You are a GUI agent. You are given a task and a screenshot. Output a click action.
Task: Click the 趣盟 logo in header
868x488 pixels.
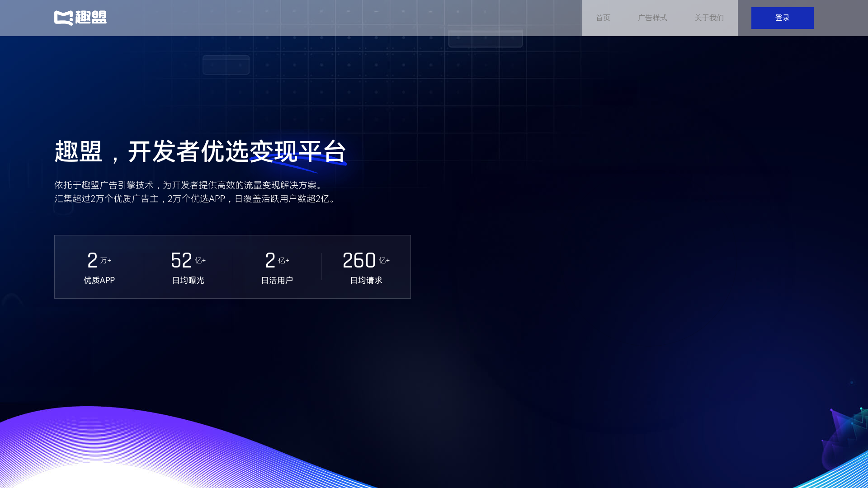pos(80,18)
